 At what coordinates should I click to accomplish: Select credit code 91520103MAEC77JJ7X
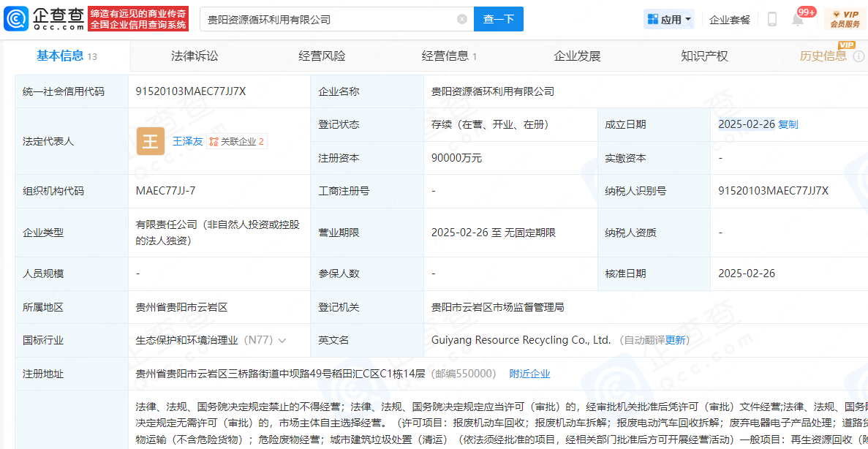(x=190, y=91)
